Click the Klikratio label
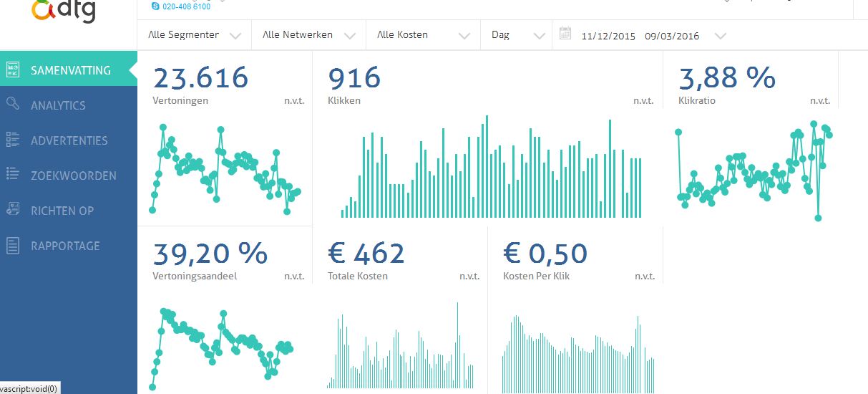Screen dimensions: 868x394 point(697,101)
